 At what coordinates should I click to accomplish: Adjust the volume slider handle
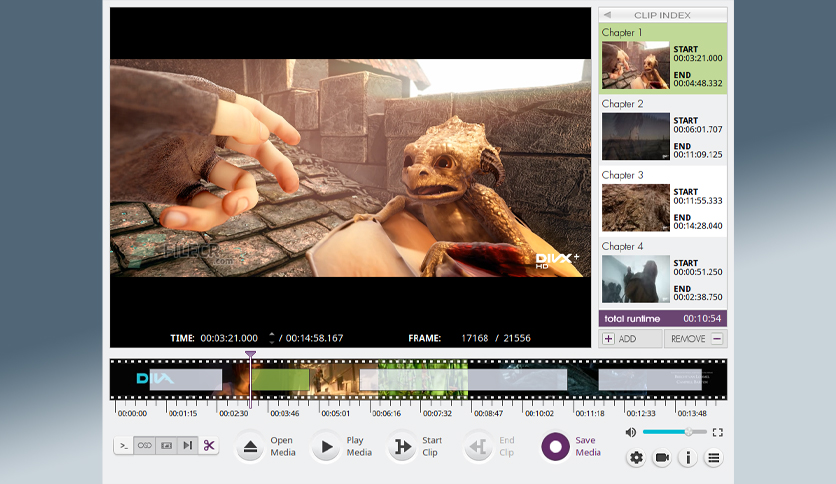[689, 432]
